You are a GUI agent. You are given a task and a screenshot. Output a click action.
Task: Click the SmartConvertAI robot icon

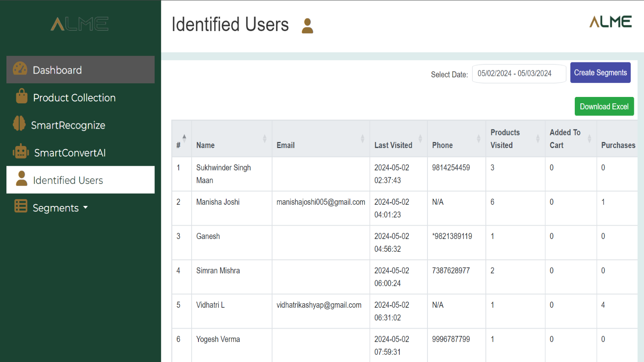(21, 152)
